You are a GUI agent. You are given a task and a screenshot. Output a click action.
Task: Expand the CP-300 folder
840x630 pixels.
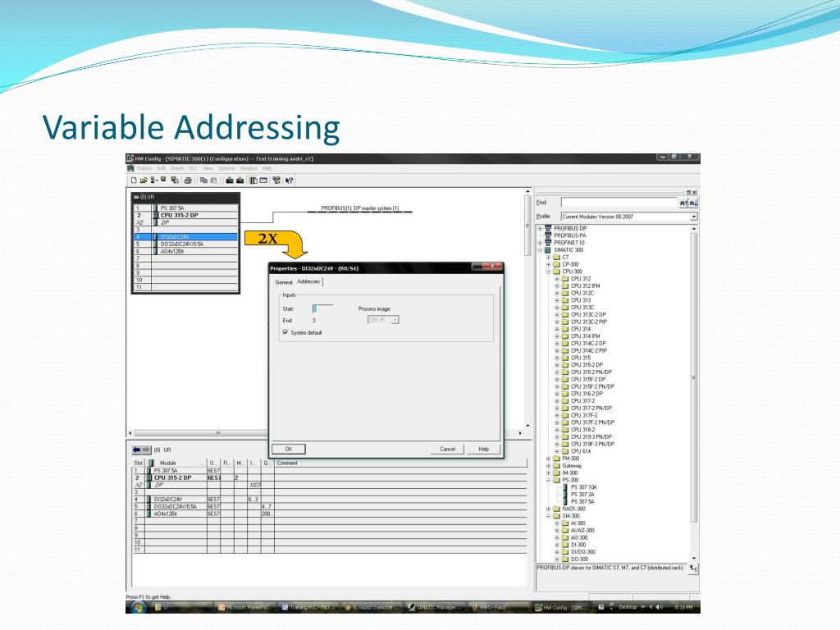[549, 265]
